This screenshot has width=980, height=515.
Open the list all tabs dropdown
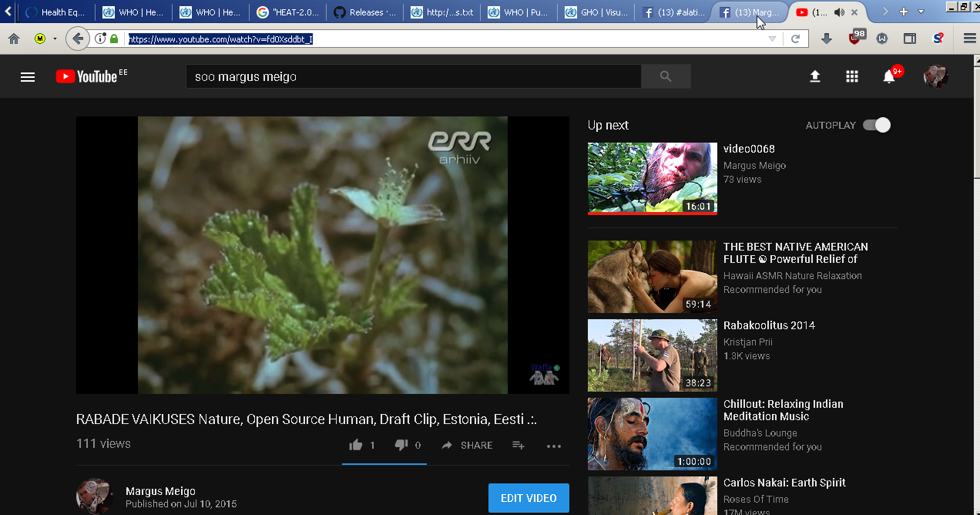pos(921,12)
